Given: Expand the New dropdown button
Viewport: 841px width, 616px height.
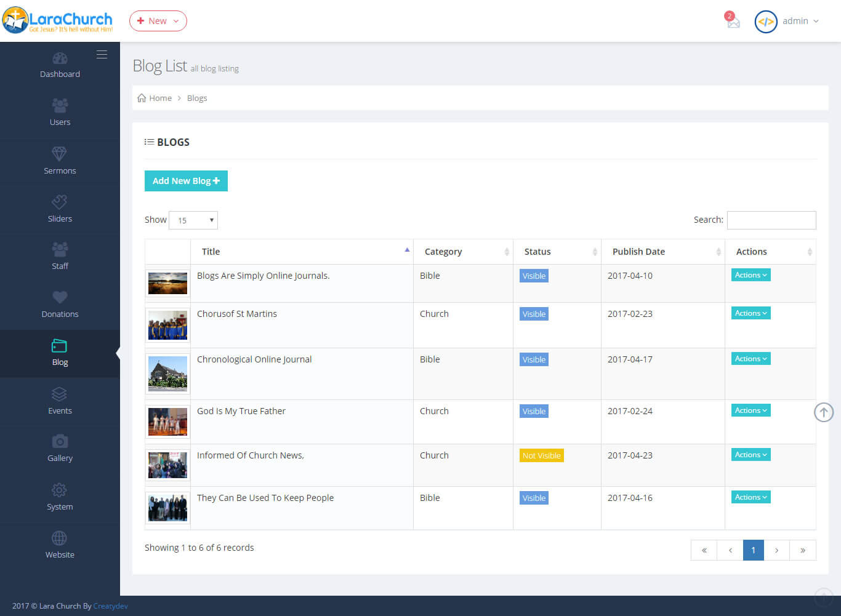Looking at the screenshot, I should coord(158,21).
